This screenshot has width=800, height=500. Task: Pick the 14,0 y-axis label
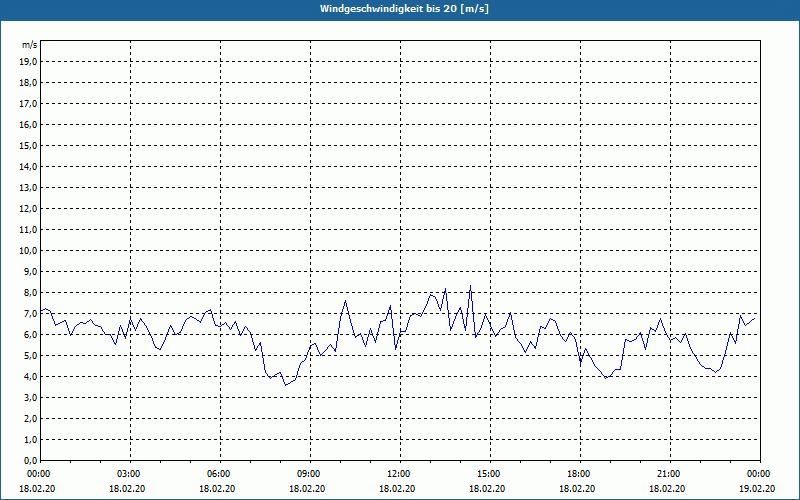click(29, 166)
